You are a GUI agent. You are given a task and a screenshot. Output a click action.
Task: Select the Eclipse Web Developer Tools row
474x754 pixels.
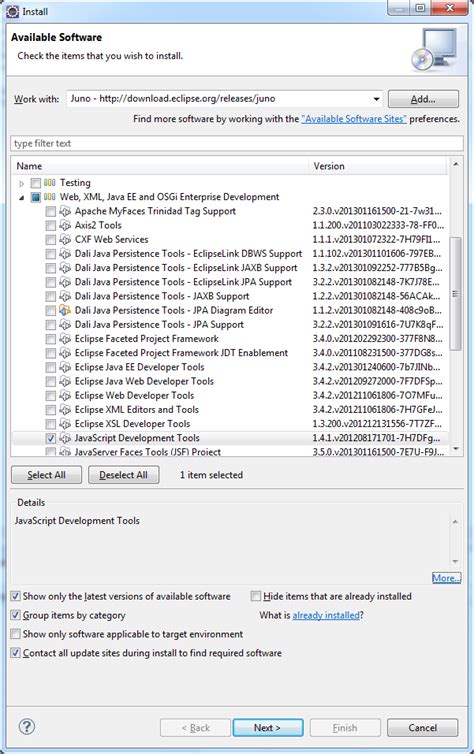[x=230, y=396]
